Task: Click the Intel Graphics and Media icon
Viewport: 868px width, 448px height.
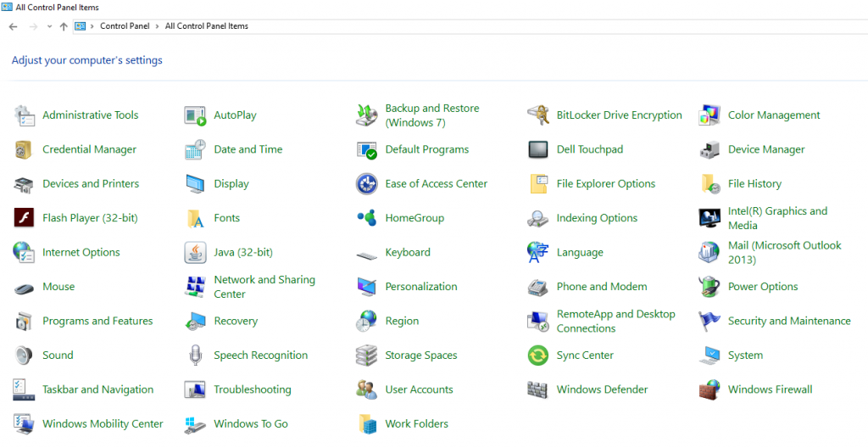Action: tap(709, 218)
